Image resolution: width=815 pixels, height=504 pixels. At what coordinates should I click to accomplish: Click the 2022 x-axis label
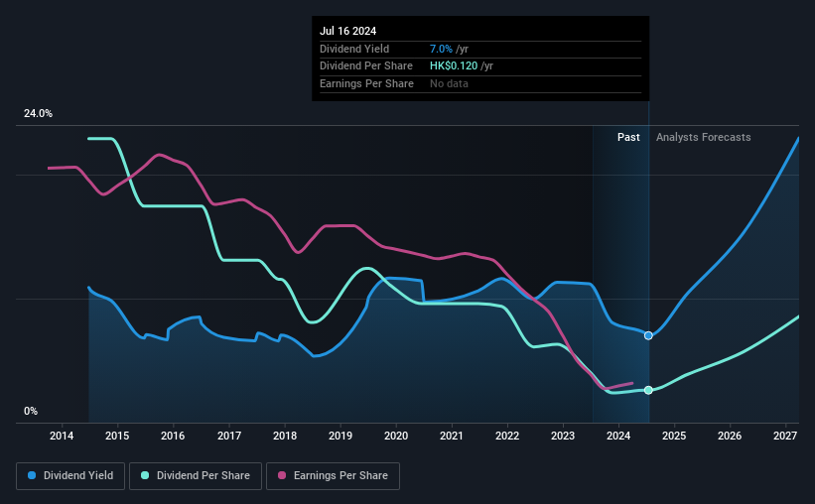pyautogui.click(x=507, y=436)
